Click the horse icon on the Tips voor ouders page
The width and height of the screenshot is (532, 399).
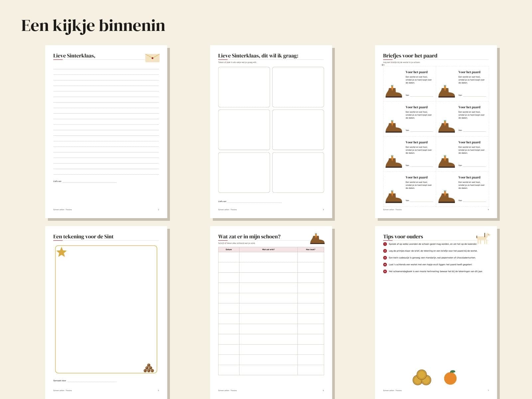click(x=483, y=238)
